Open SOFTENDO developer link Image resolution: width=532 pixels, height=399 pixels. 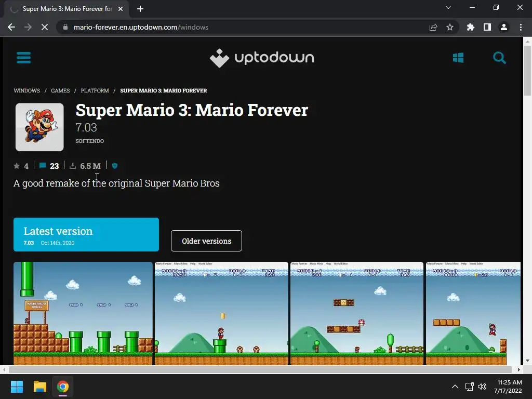(90, 141)
